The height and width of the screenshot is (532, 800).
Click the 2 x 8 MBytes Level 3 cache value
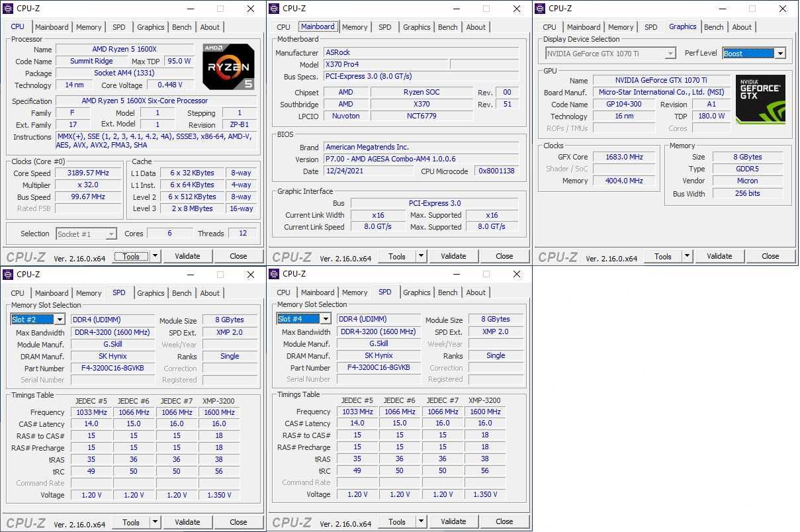191,209
